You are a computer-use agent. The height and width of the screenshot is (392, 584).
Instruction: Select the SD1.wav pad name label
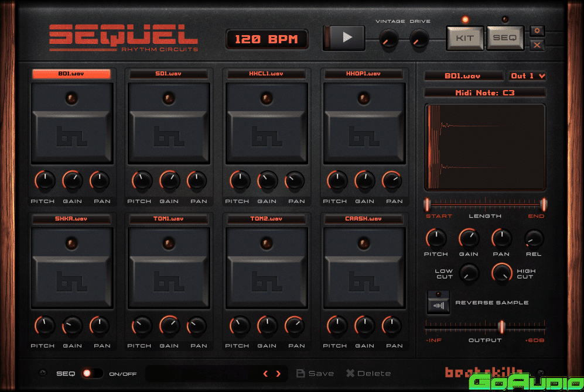(x=168, y=74)
